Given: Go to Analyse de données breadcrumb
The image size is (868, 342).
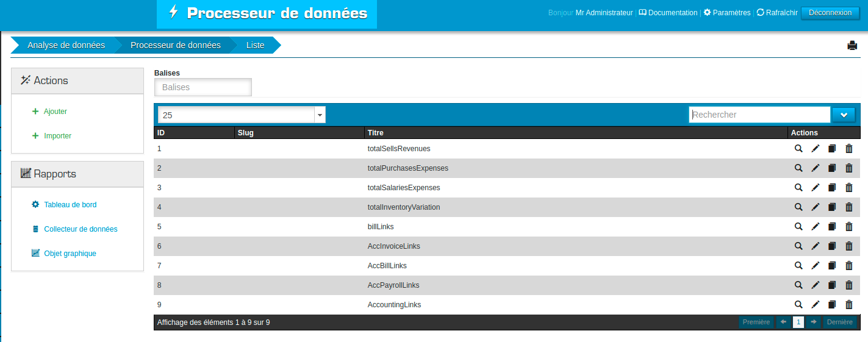Looking at the screenshot, I should coord(66,45).
